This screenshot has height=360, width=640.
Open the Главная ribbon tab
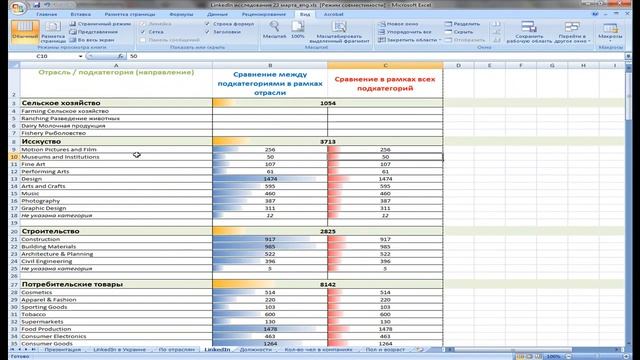tap(47, 14)
